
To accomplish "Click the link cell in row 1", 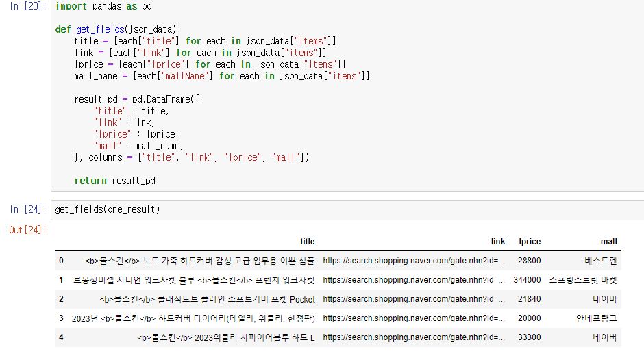I will point(414,281).
